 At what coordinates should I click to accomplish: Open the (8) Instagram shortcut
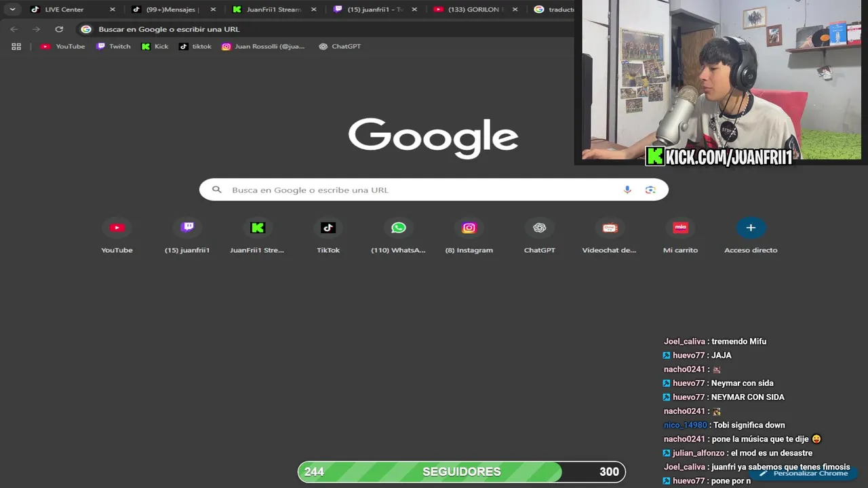(469, 235)
